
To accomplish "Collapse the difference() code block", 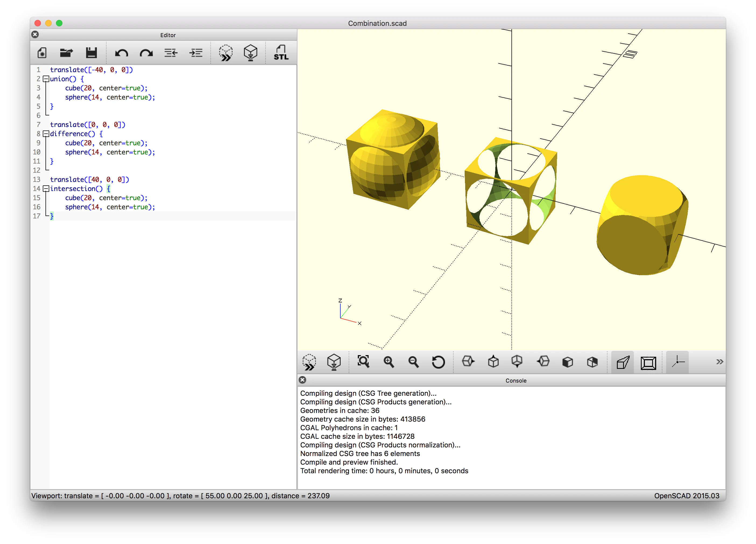I will (x=46, y=134).
